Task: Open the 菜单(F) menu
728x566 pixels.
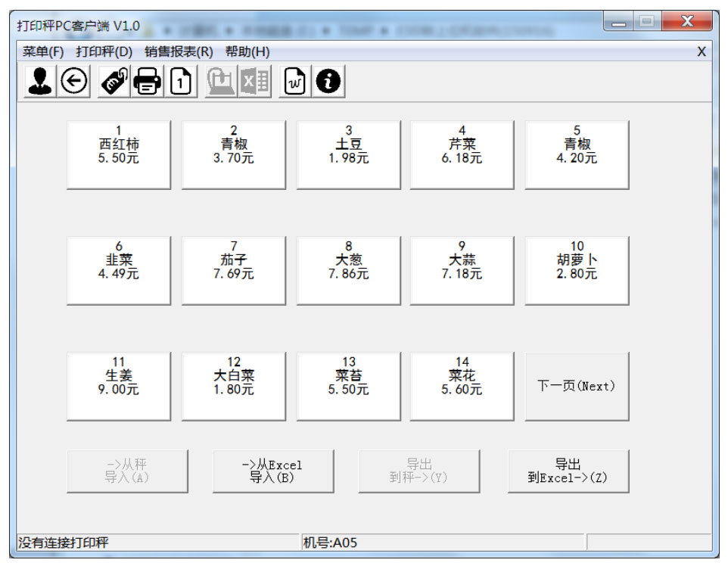Action: pos(43,51)
